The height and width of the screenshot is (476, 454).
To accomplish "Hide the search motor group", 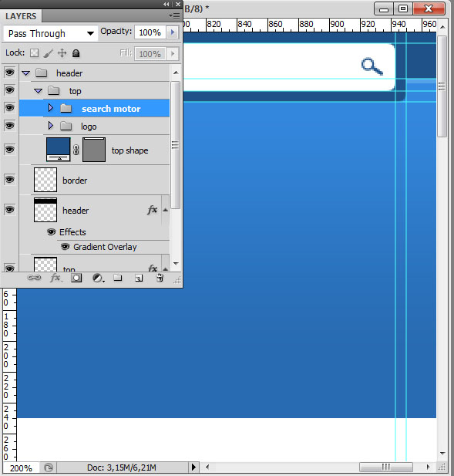I will pos(10,108).
